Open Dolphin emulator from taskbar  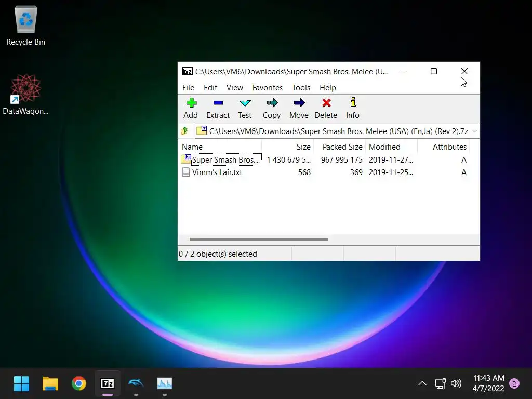pyautogui.click(x=136, y=384)
